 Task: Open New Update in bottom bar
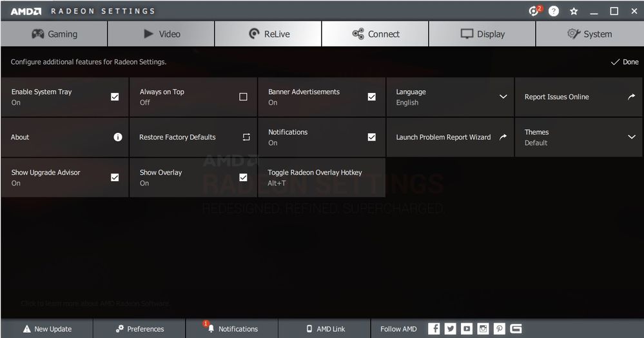[47, 328]
